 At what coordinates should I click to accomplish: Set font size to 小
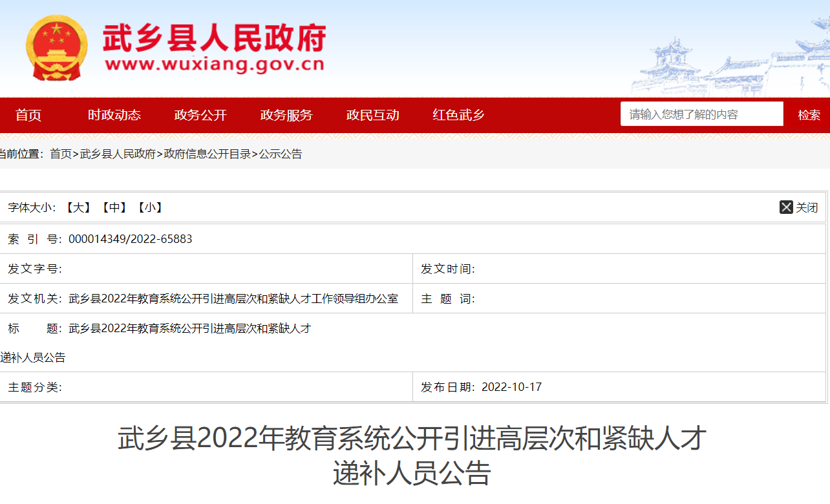pos(150,207)
